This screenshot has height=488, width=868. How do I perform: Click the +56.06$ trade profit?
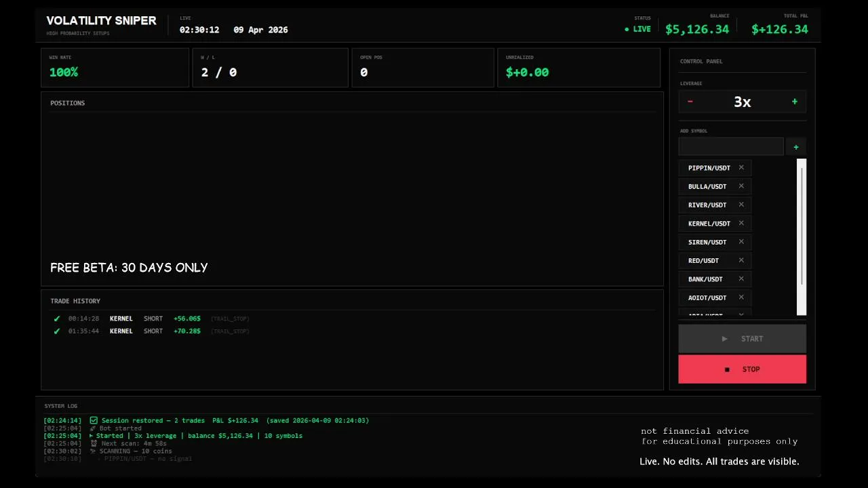click(x=187, y=319)
